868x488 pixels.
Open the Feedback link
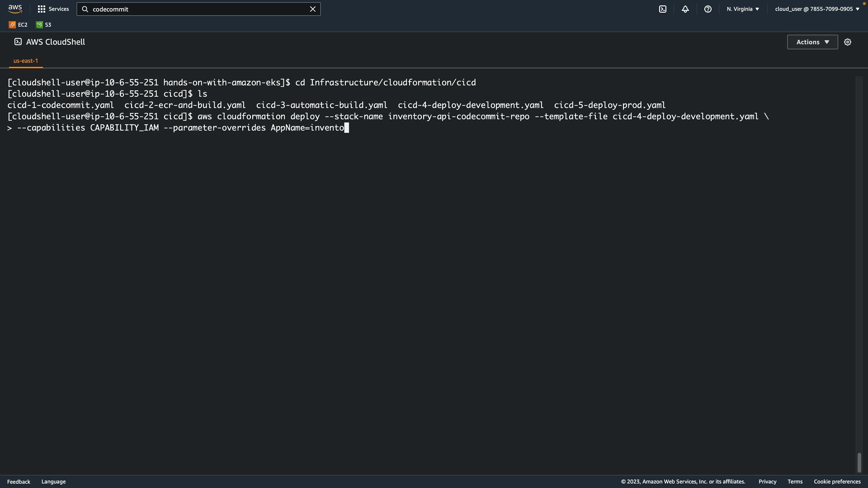pos(19,482)
